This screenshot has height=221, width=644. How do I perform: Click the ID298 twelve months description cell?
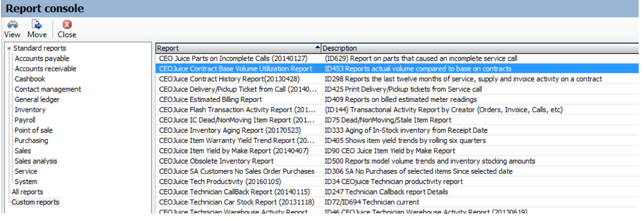[x=463, y=79]
